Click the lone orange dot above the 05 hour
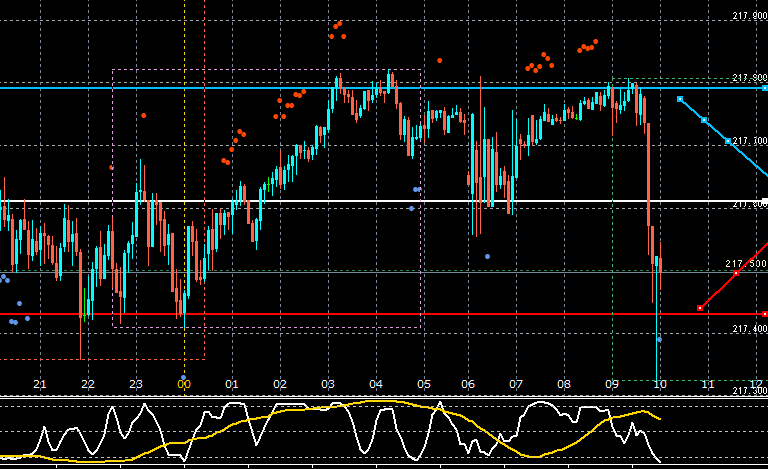 [x=440, y=60]
